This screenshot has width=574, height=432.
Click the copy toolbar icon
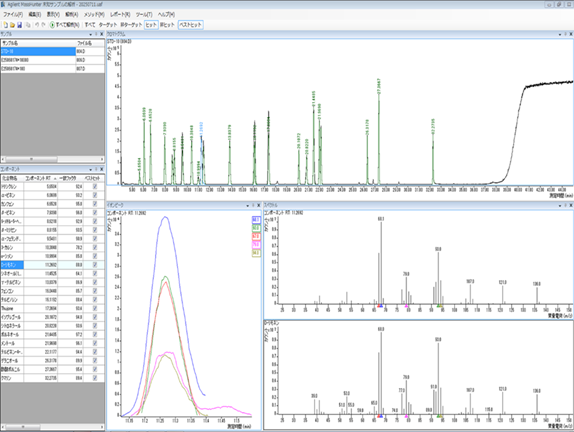(28, 25)
